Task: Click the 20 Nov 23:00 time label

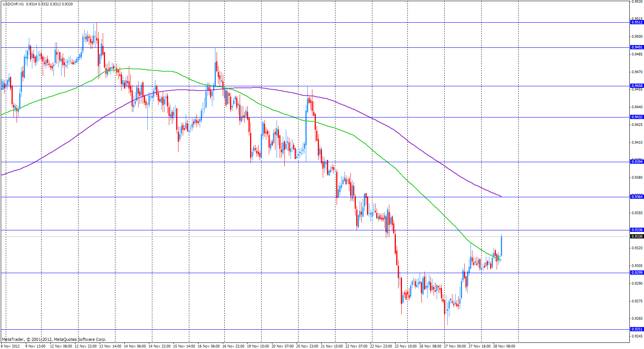Action: 307,346
